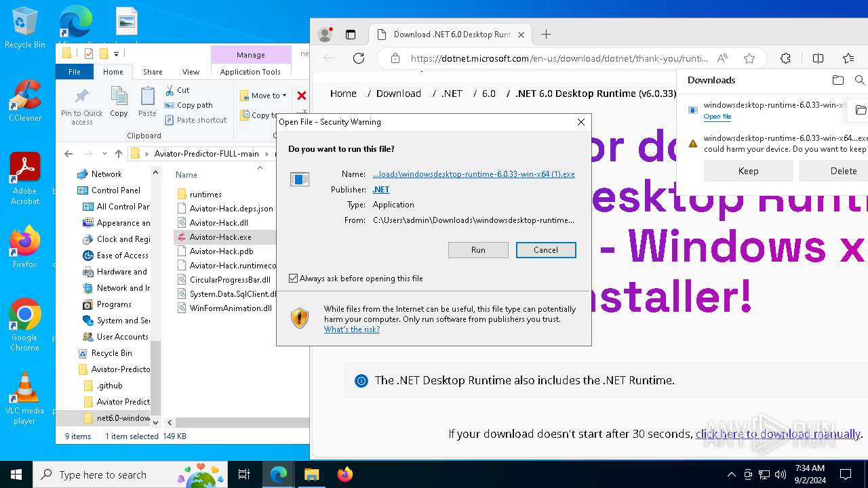
Task: Open Edge tab actions menu
Action: point(351,35)
